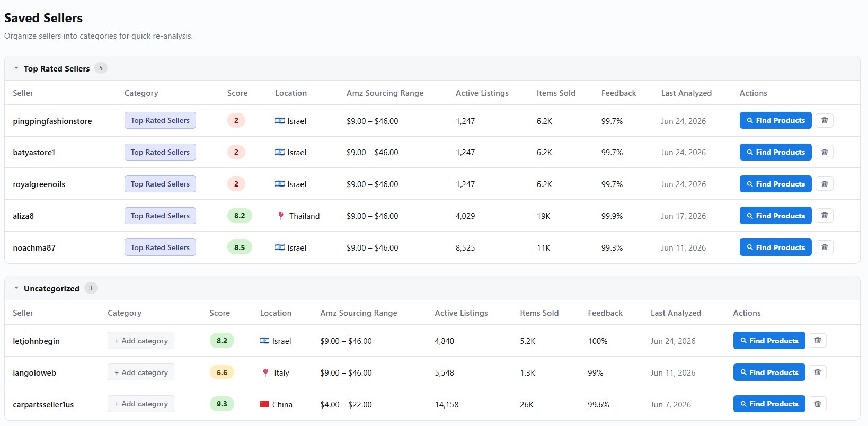Click China location for carpartsseller1us
The height and width of the screenshot is (426, 868).
276,405
